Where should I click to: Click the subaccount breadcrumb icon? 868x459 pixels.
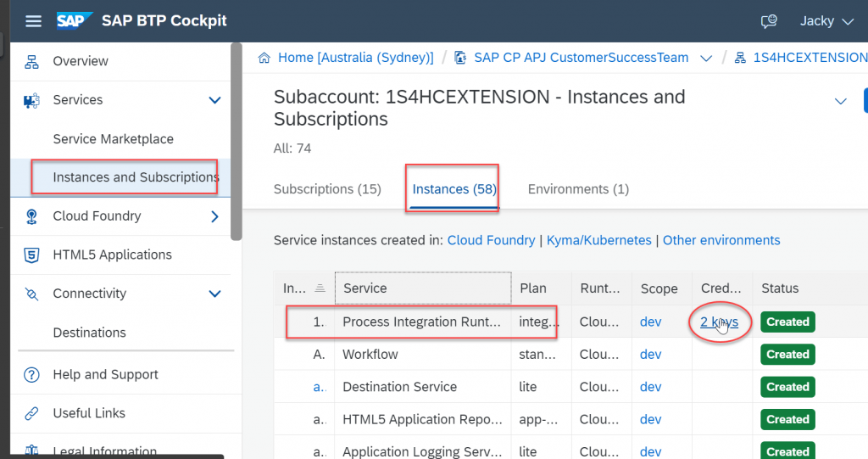tap(740, 58)
